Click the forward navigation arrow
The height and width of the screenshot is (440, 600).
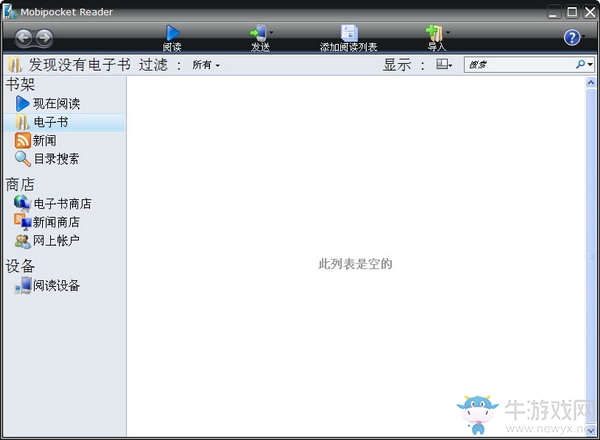coord(45,38)
